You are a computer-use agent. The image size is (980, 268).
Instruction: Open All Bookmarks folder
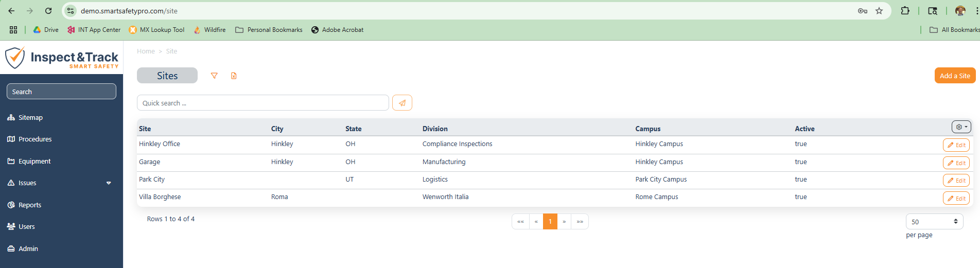(955, 30)
